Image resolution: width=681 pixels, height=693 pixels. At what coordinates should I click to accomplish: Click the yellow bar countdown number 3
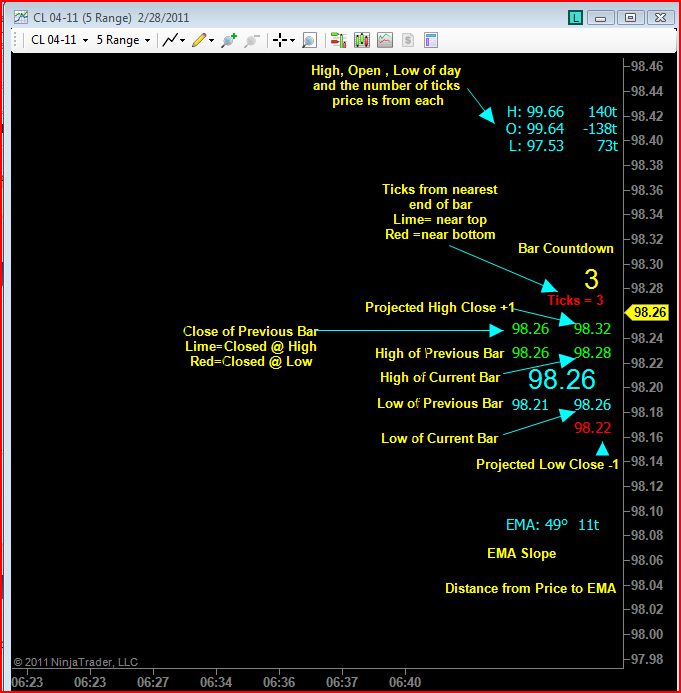pos(591,279)
